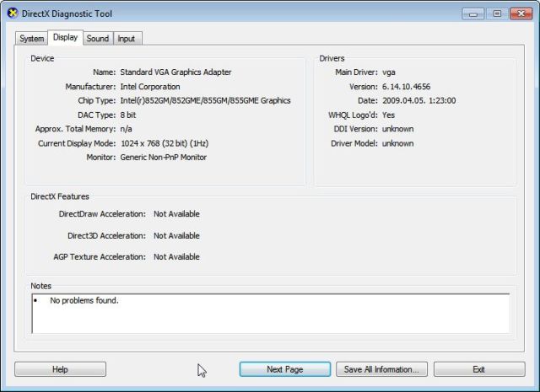Screen dimensions: 540x392
Task: Click the 'DirectDraw Acceleration:' label
Action: click(102, 214)
